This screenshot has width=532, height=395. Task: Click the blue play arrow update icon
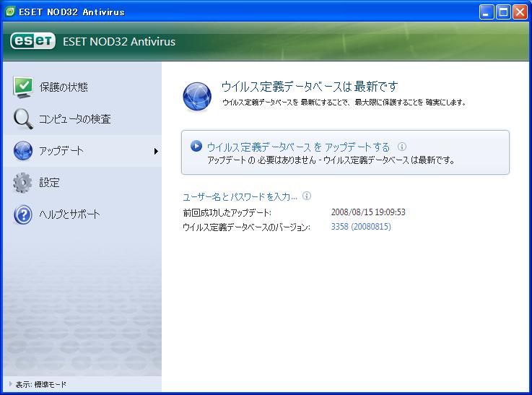[196, 146]
